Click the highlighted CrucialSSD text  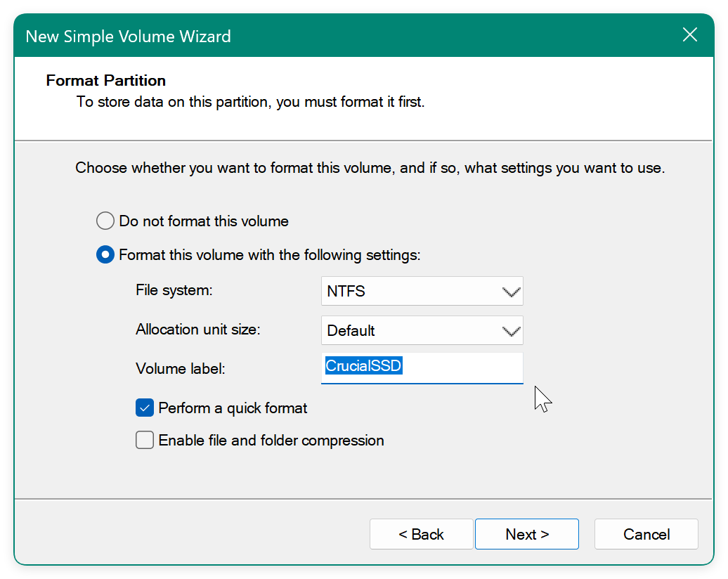363,366
